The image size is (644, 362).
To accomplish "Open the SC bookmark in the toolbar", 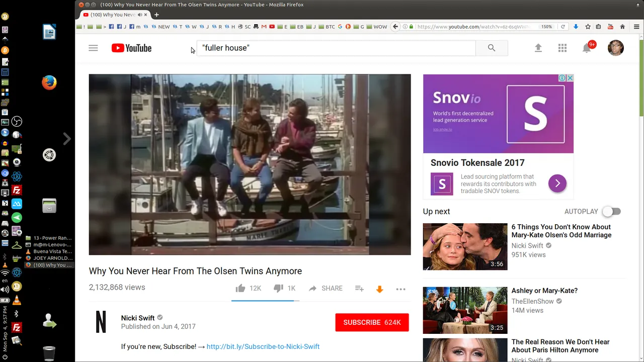I will [x=245, y=27].
